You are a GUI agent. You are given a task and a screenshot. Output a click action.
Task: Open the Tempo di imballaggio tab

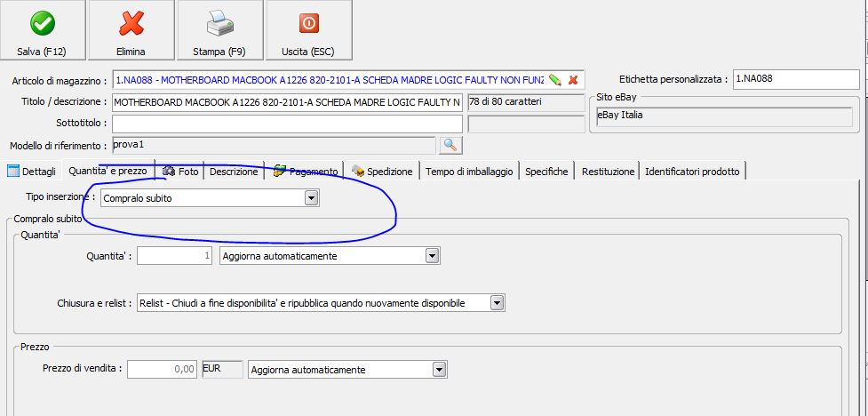pyautogui.click(x=470, y=172)
